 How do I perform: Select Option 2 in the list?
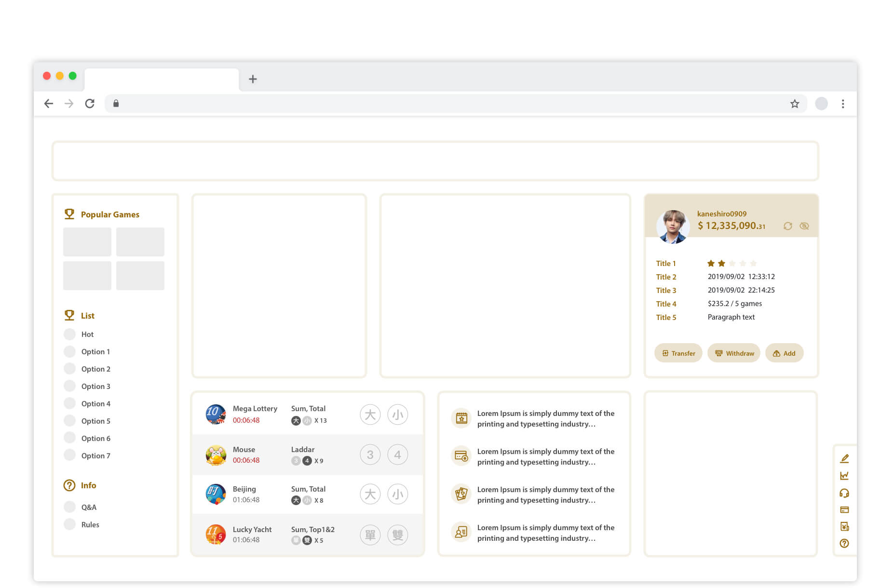point(87,369)
